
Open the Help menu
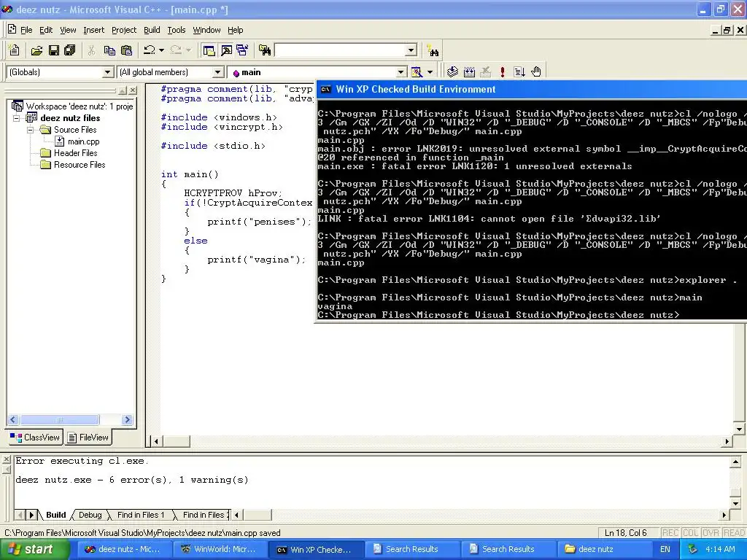pyautogui.click(x=236, y=30)
